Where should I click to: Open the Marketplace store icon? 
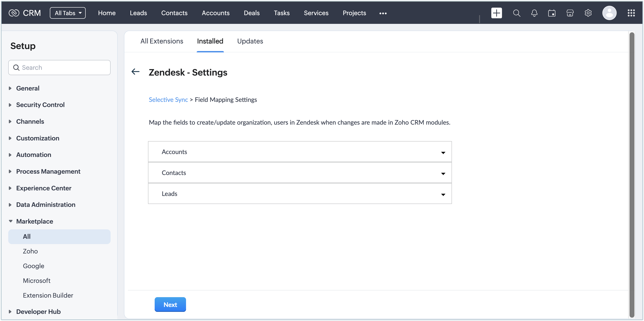coord(570,13)
